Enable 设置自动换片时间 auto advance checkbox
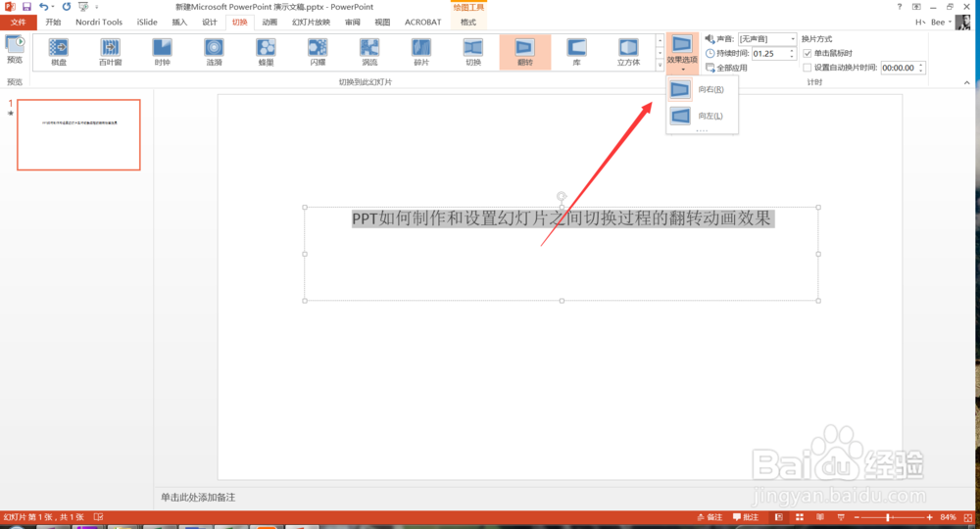 click(807, 68)
